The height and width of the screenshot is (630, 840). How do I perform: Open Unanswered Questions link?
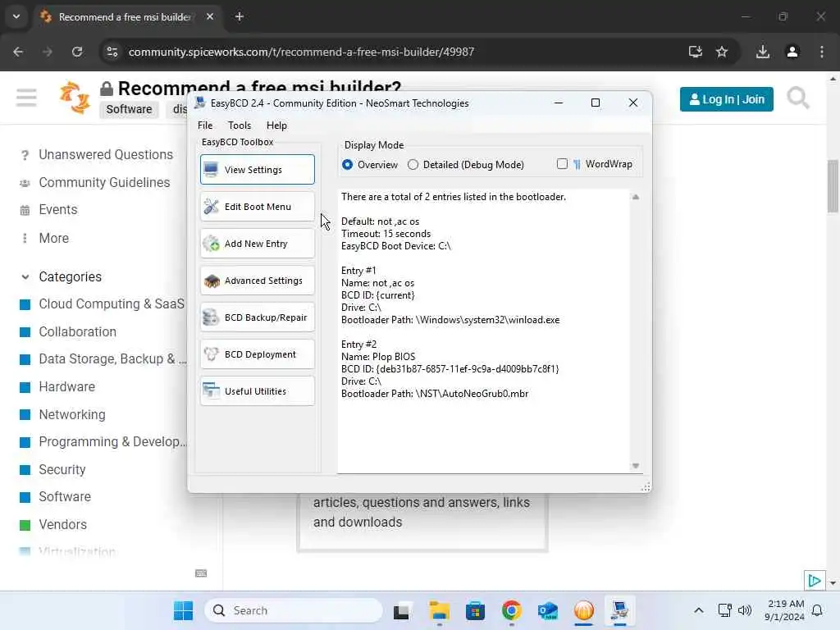tap(106, 154)
